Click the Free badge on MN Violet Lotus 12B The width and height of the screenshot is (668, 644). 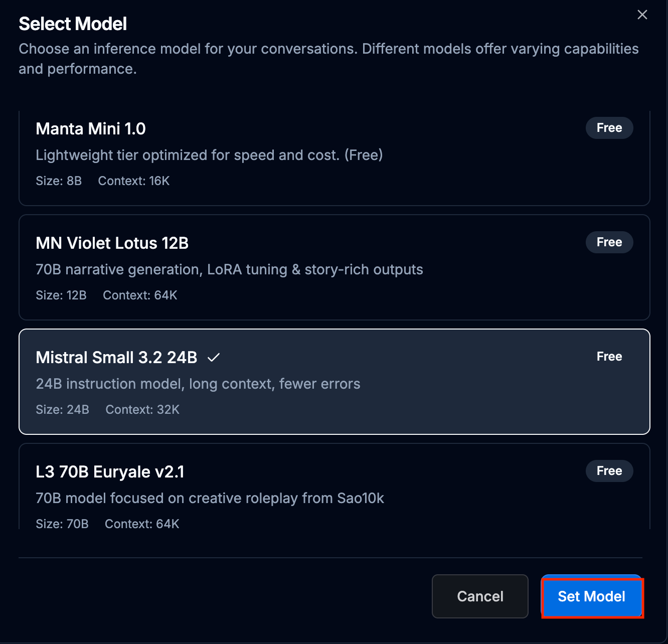pos(609,242)
